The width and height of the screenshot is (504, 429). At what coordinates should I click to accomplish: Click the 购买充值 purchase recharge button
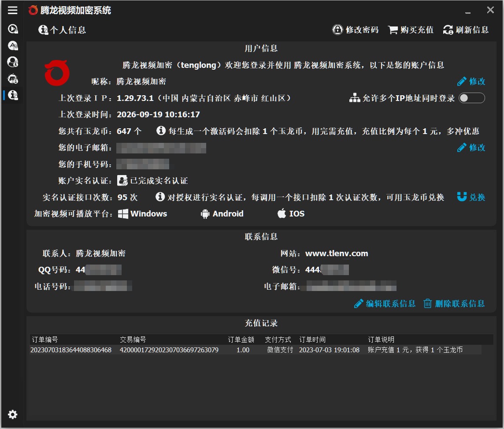click(411, 30)
